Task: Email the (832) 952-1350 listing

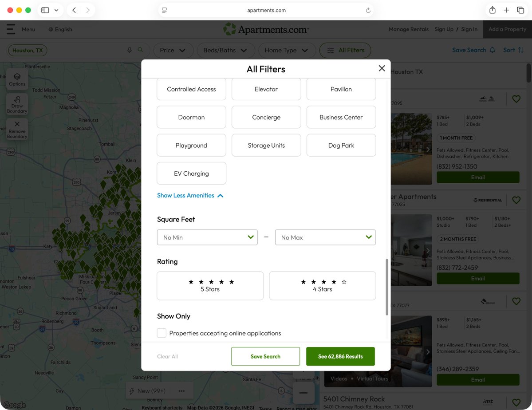Action: pyautogui.click(x=478, y=177)
